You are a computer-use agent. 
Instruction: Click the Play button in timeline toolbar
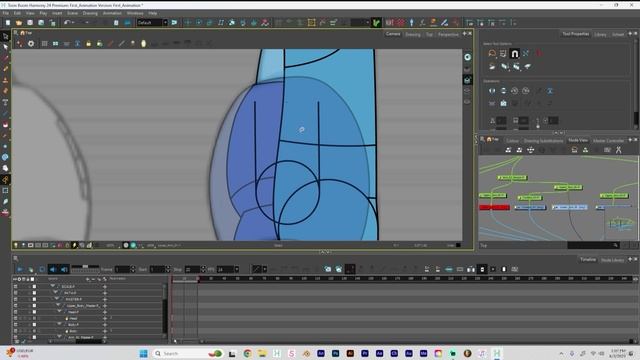[20, 269]
